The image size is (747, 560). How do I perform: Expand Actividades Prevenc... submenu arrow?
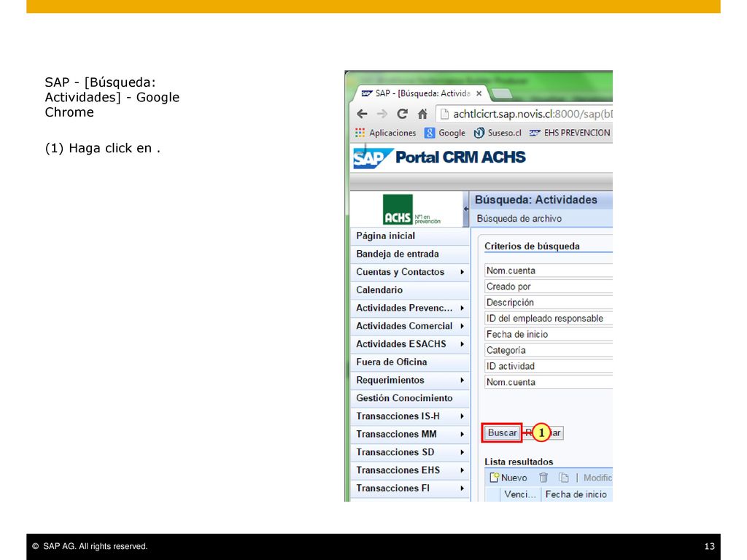[x=462, y=308]
